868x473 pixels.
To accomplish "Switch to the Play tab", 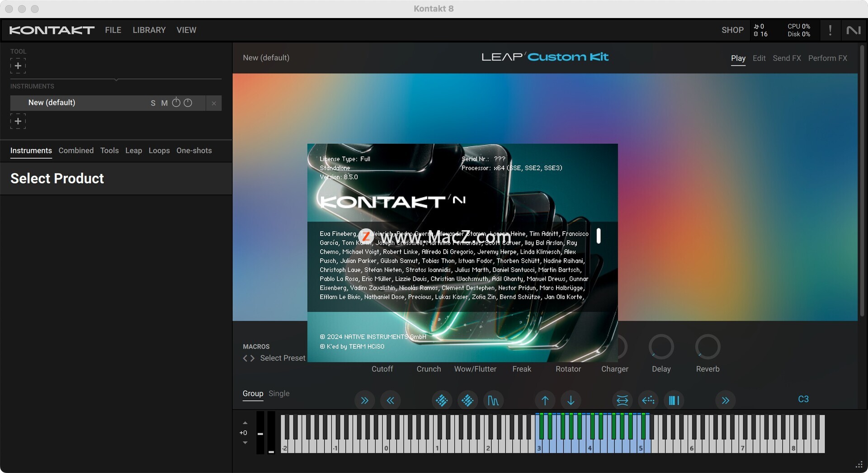I will [x=738, y=58].
